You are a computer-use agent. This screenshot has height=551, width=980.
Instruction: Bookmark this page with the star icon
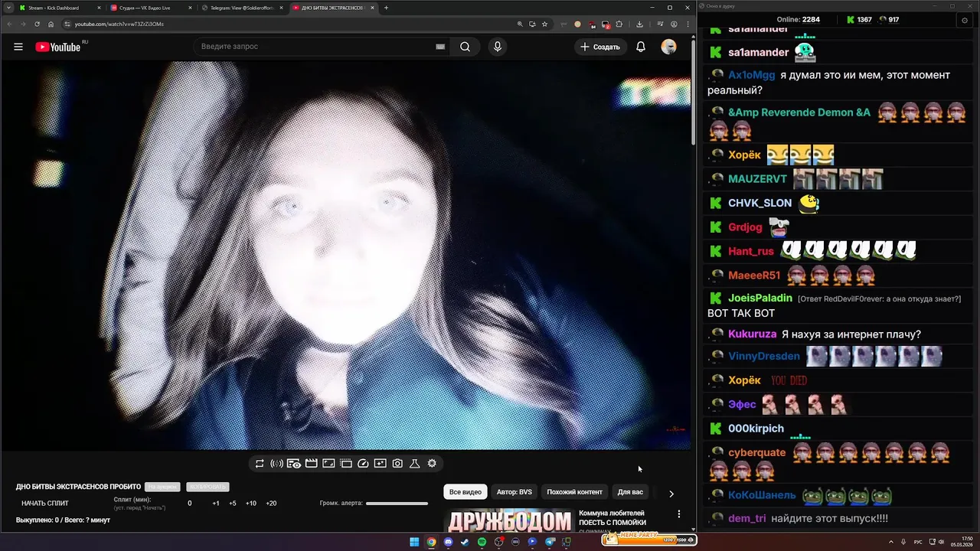[x=545, y=24]
